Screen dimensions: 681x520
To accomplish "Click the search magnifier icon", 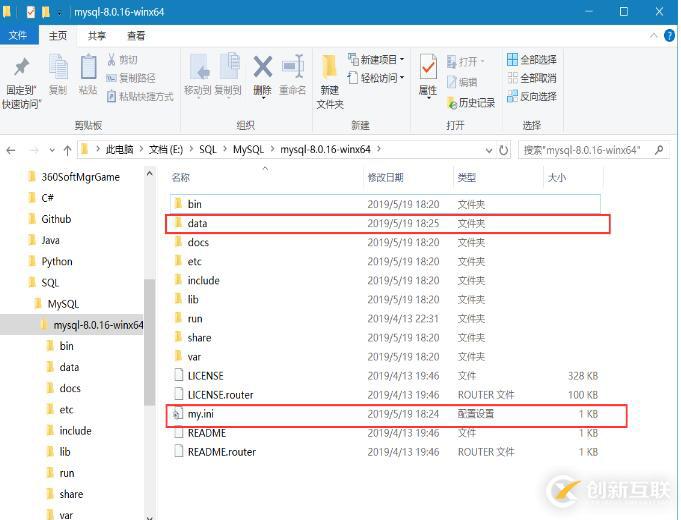I will (659, 150).
